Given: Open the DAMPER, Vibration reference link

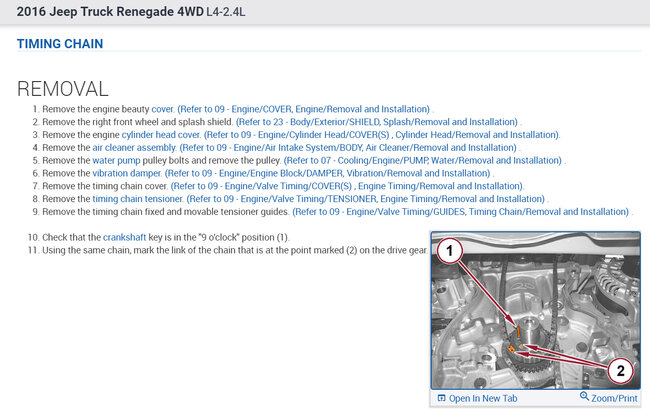Looking at the screenshot, I should [327, 173].
